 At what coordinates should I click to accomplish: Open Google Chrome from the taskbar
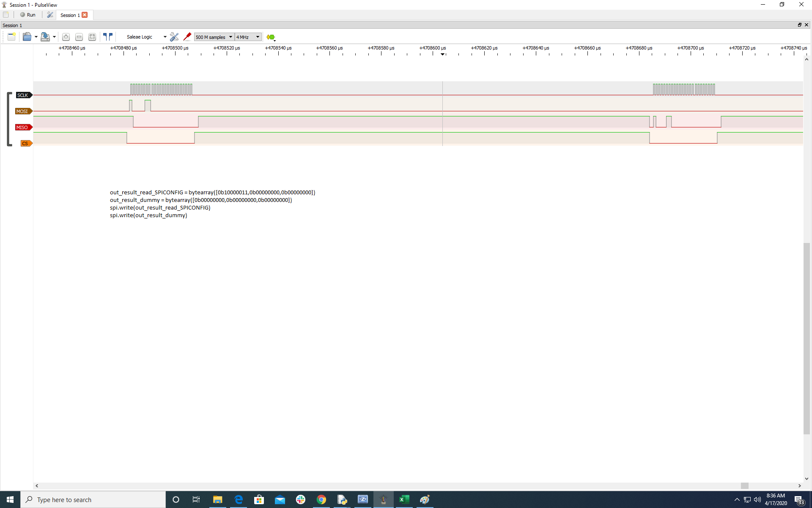pos(321,500)
